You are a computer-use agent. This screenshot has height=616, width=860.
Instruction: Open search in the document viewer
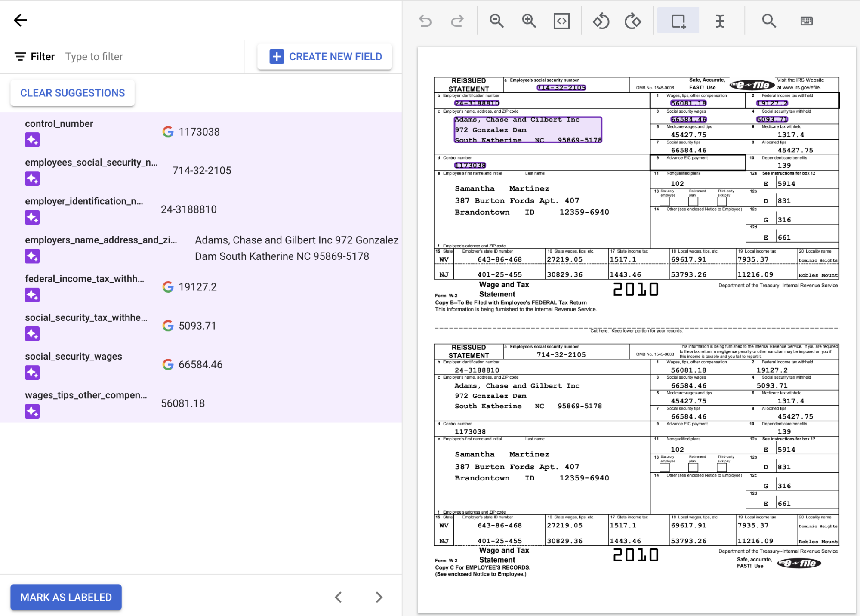click(x=769, y=20)
